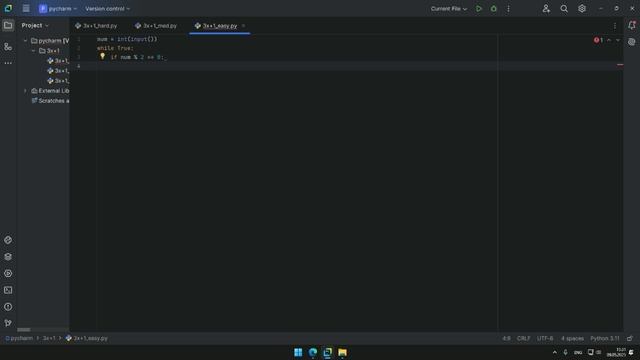Switch to 3x+1_hard.py tab
The height and width of the screenshot is (360, 640).
(x=96, y=26)
